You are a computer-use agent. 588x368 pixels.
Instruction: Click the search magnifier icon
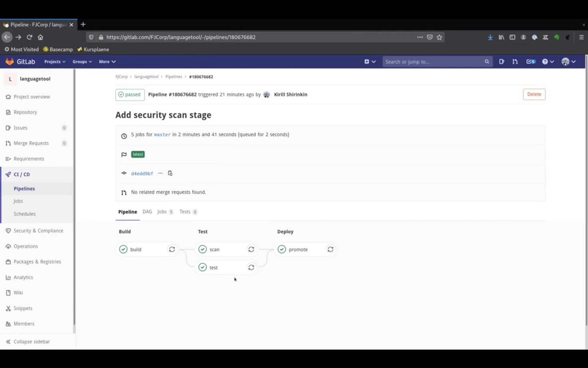pos(487,62)
